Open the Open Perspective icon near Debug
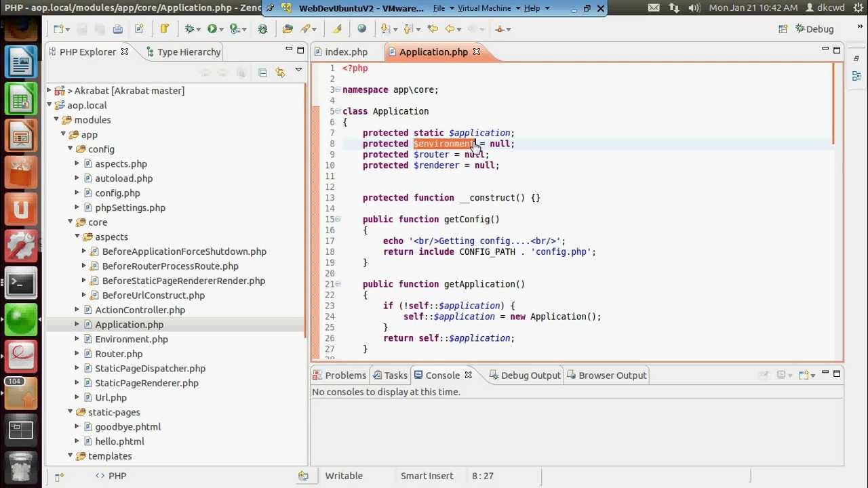The width and height of the screenshot is (868, 488). pos(783,29)
